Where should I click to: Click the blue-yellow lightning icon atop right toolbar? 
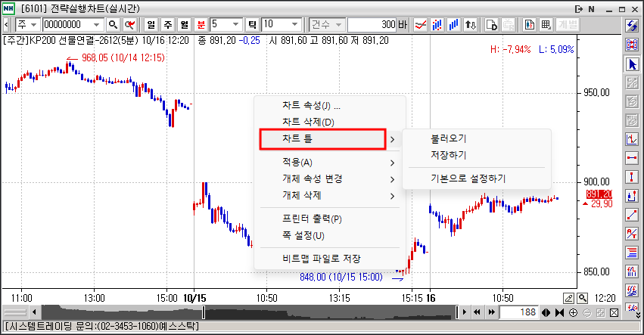tap(632, 26)
